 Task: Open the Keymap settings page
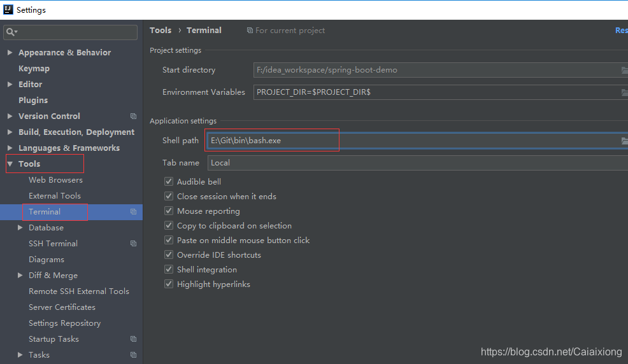click(34, 68)
